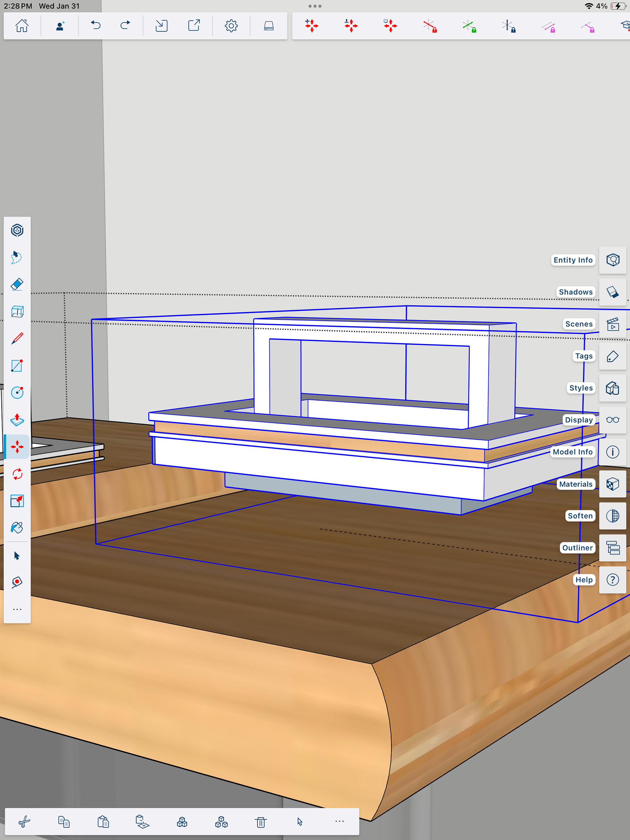Select the Push/Pull tool
This screenshot has height=840, width=630.
17,420
